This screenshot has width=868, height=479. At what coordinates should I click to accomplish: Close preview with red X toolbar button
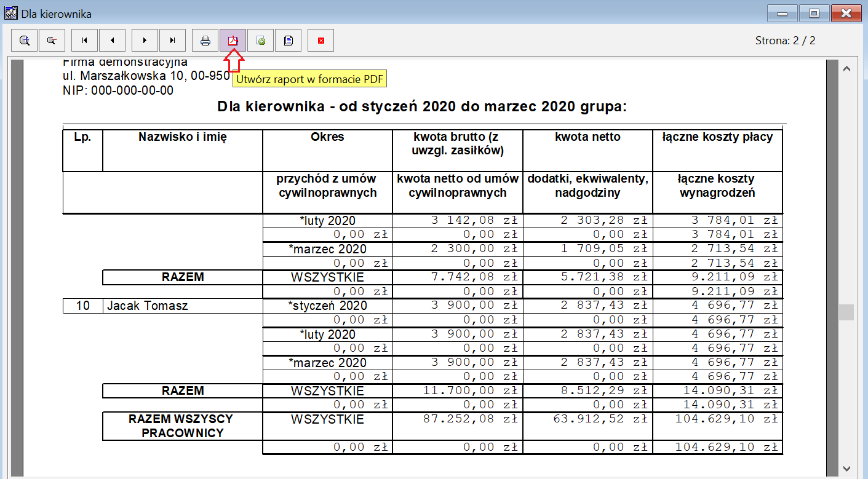pos(321,41)
